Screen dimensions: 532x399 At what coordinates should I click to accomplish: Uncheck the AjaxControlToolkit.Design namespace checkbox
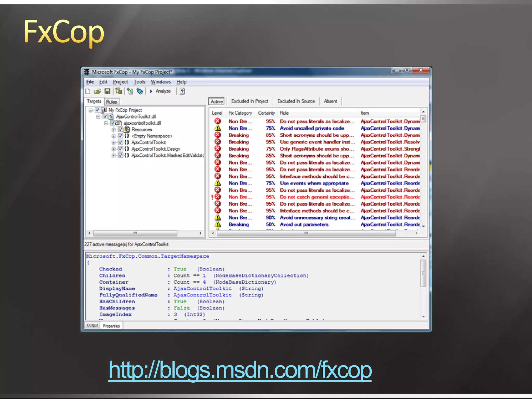[121, 149]
